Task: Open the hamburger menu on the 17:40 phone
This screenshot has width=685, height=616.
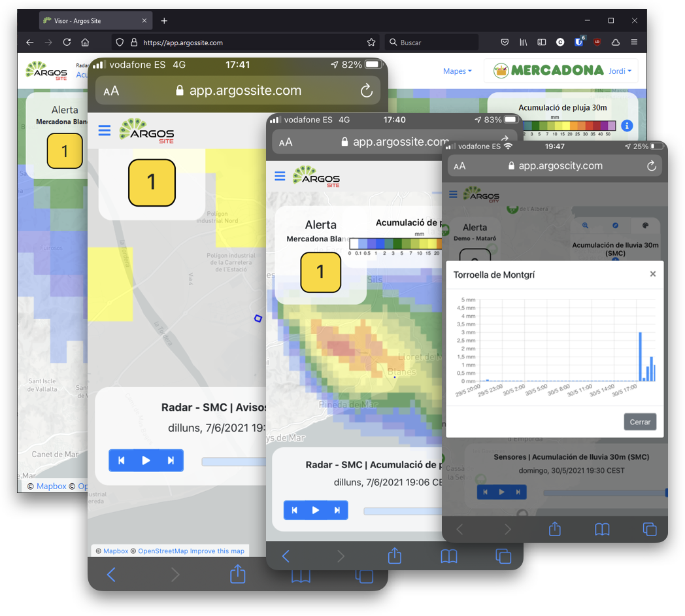Action: point(280,176)
